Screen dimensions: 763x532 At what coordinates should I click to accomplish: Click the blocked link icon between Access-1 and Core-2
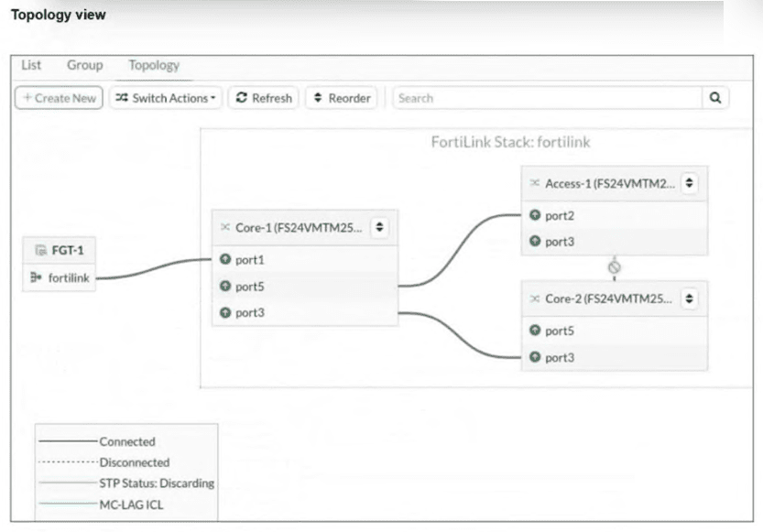coord(615,266)
